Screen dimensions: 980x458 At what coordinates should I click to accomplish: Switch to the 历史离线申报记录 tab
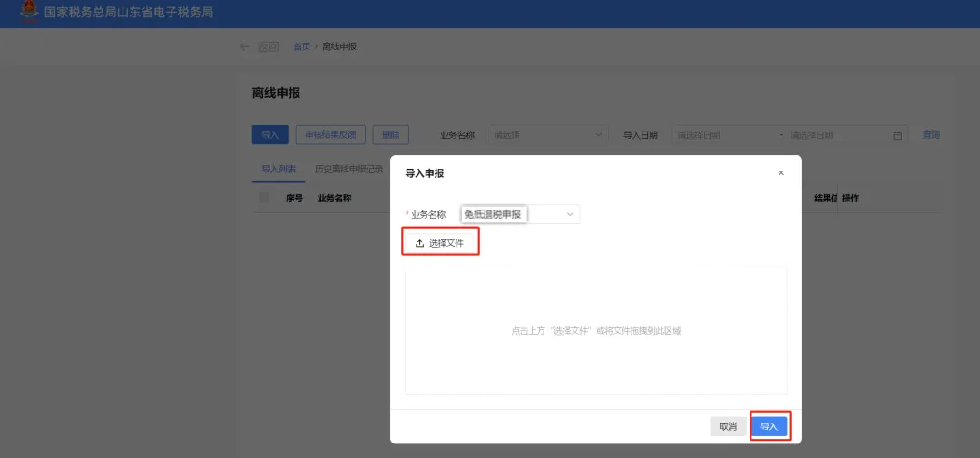(348, 169)
